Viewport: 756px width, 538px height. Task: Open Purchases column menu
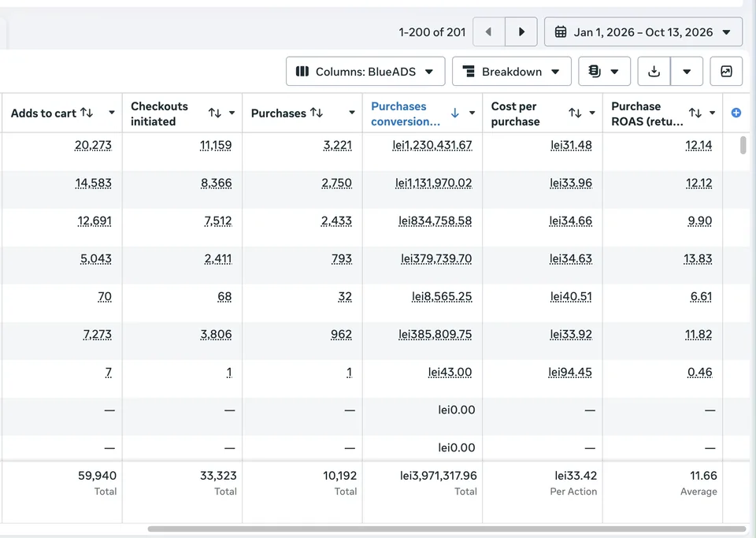click(x=352, y=113)
